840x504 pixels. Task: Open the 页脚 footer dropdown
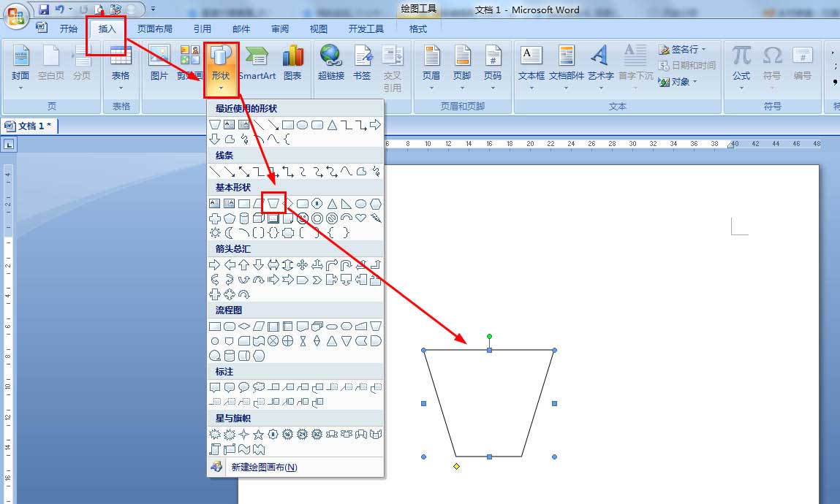462,68
